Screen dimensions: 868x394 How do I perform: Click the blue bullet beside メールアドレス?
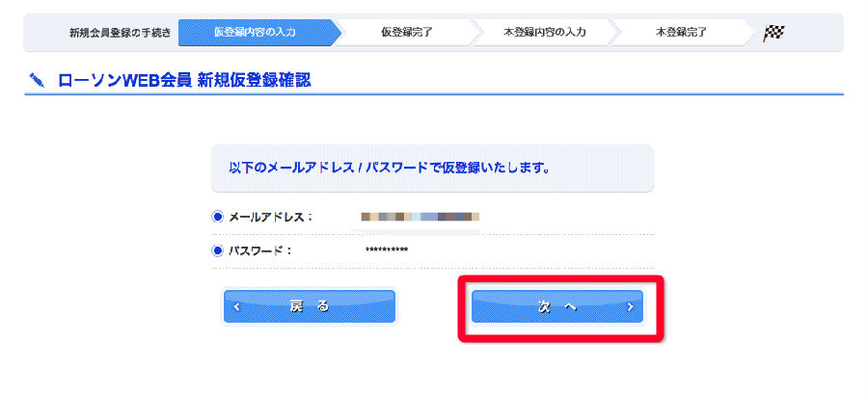pos(218,217)
